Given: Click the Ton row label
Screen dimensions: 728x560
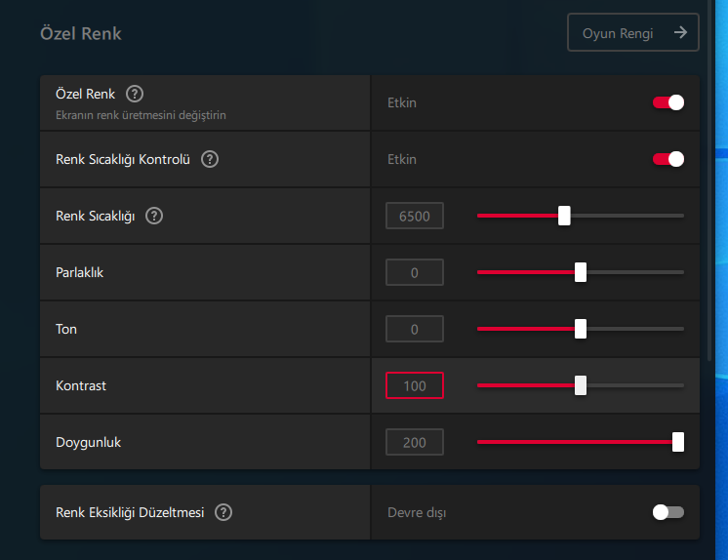Looking at the screenshot, I should pyautogui.click(x=66, y=329).
